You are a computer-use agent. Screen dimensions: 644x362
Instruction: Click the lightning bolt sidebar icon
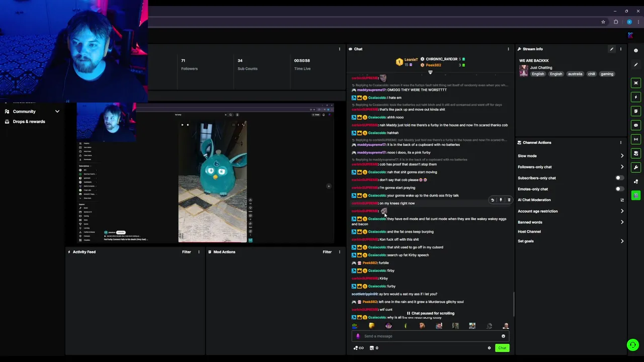tap(636, 97)
